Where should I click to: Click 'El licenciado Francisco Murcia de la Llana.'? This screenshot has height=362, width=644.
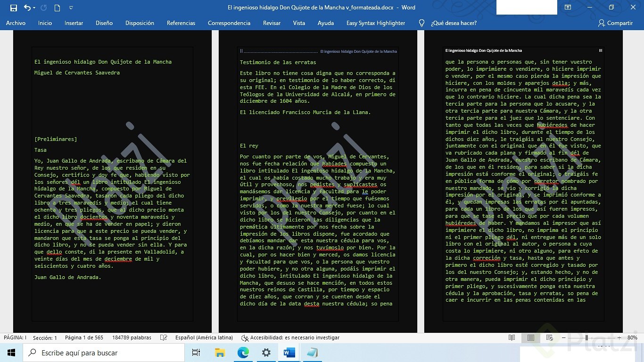[305, 112]
